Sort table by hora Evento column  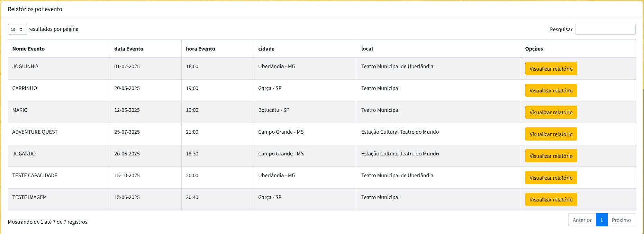(x=200, y=49)
